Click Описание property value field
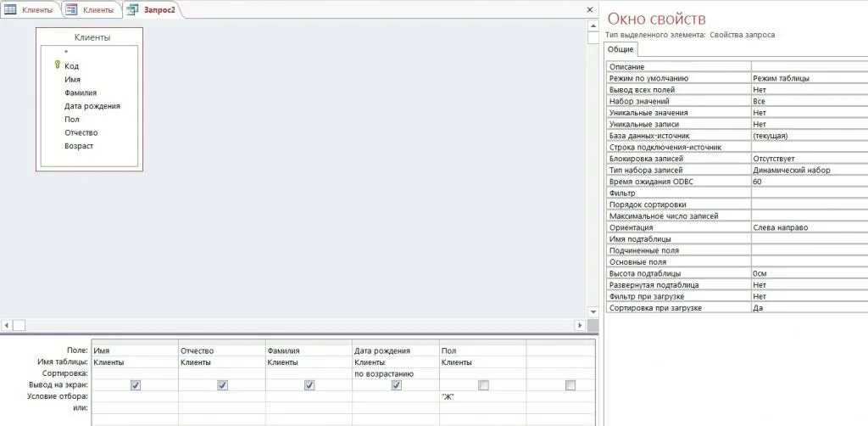Image resolution: width=868 pixels, height=426 pixels. click(810, 66)
